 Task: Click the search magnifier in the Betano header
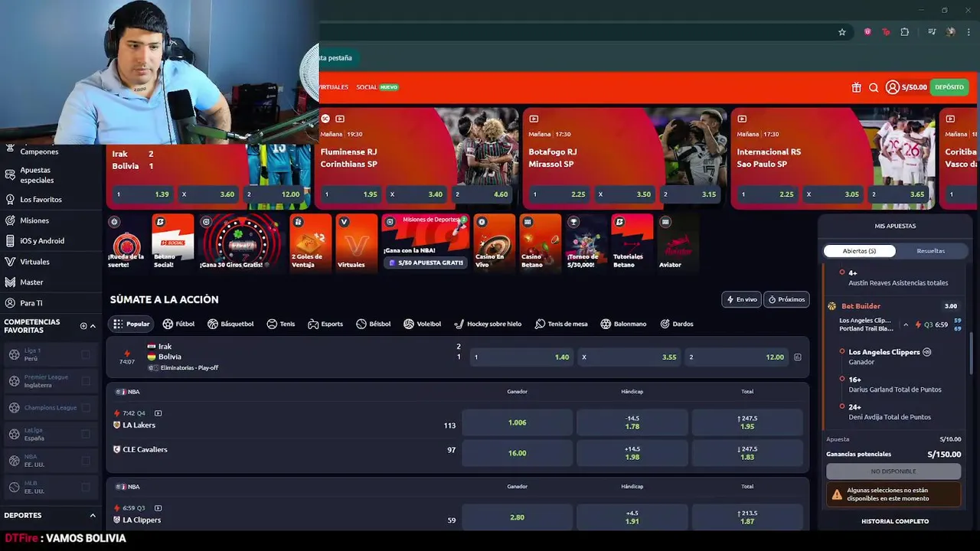pos(874,87)
